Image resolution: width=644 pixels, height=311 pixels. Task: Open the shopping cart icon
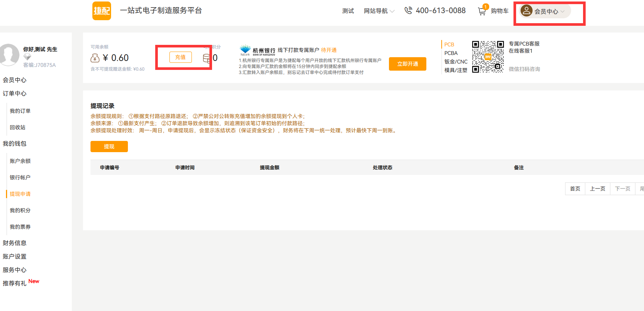(x=482, y=11)
